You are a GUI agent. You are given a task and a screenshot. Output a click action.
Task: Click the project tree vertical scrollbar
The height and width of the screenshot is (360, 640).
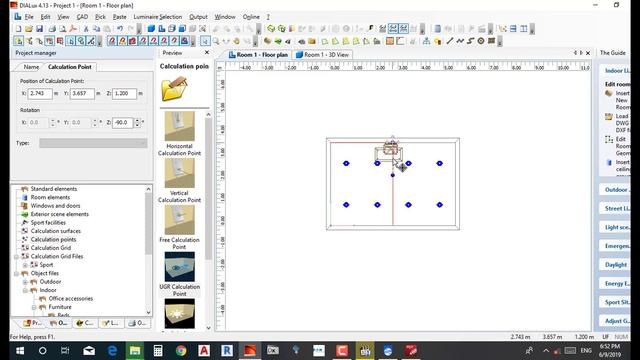point(148,251)
